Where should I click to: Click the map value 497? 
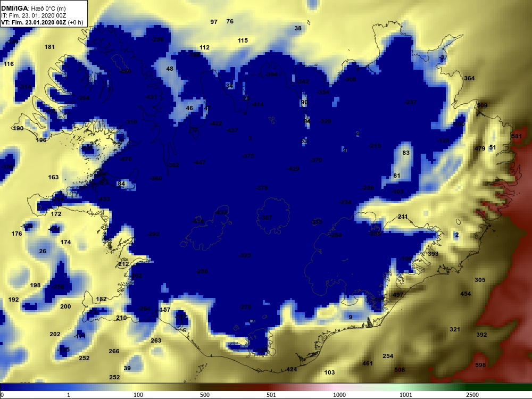point(398,295)
